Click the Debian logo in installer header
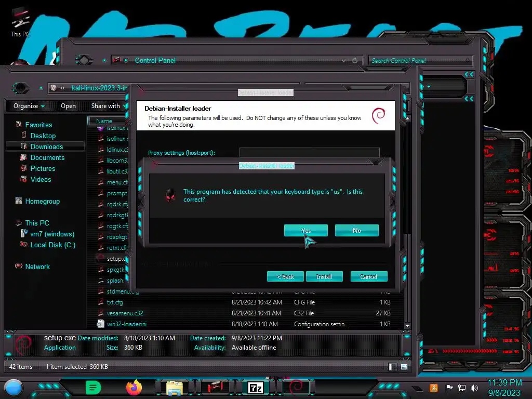Screen dimensions: 532x399 (378, 116)
